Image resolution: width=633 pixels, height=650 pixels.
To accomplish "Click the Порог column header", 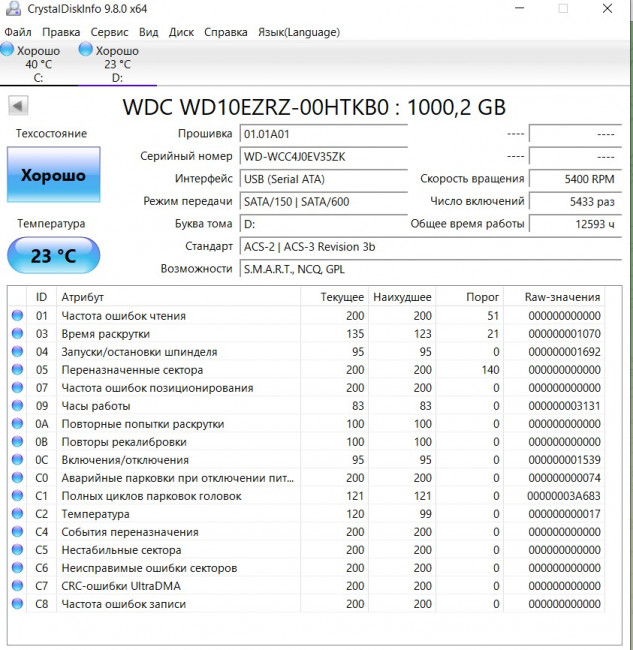I will 469,297.
